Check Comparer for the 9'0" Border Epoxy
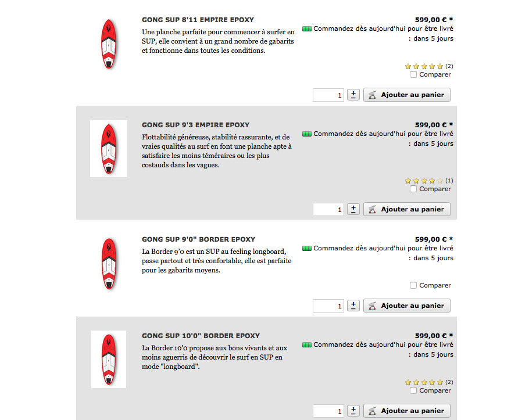The image size is (529, 420). [x=413, y=285]
